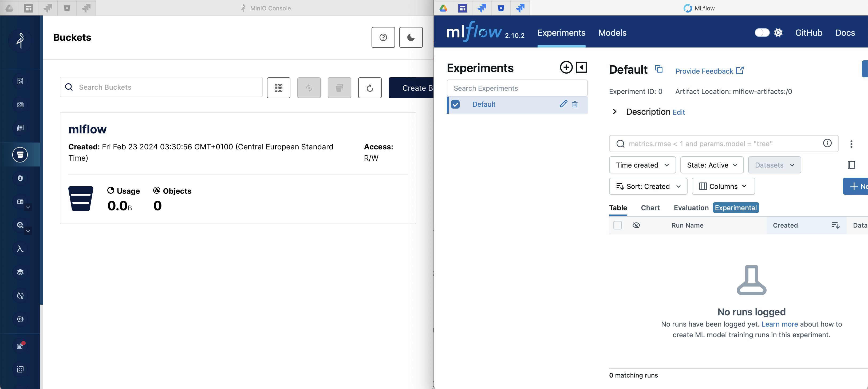
Task: Switch to the Chart view tab
Action: click(650, 208)
